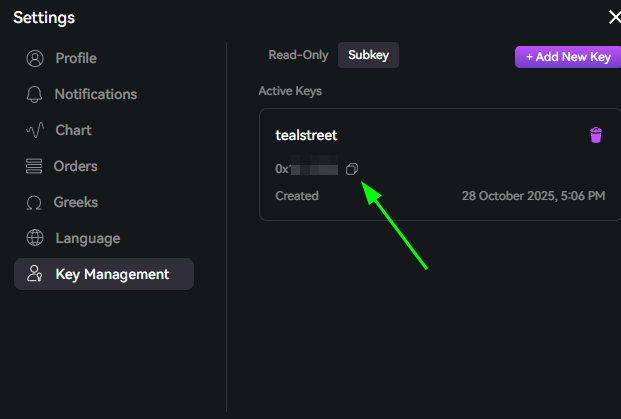Click the Chart waveform icon
Image resolution: width=621 pixels, height=419 pixels.
click(35, 130)
